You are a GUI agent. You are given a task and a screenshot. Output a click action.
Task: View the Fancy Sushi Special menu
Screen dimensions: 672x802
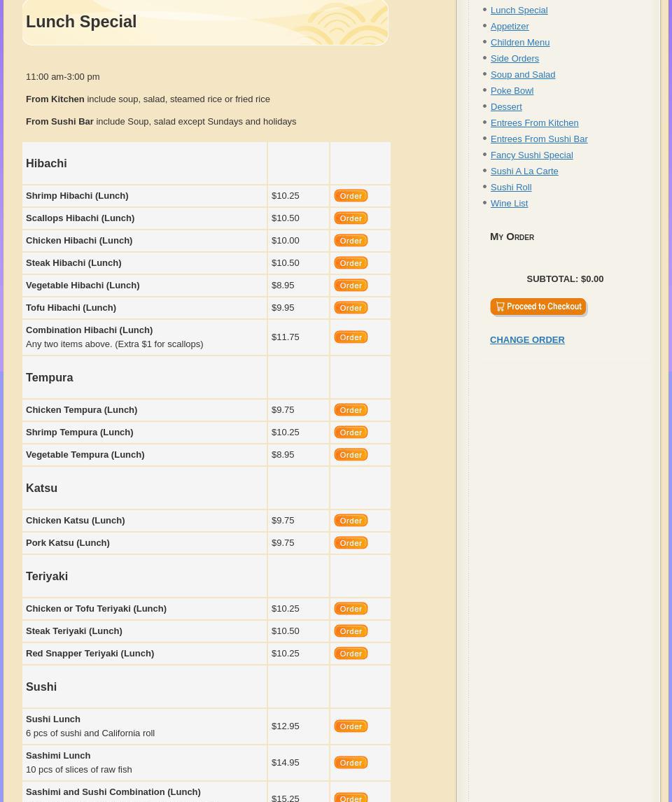(531, 155)
